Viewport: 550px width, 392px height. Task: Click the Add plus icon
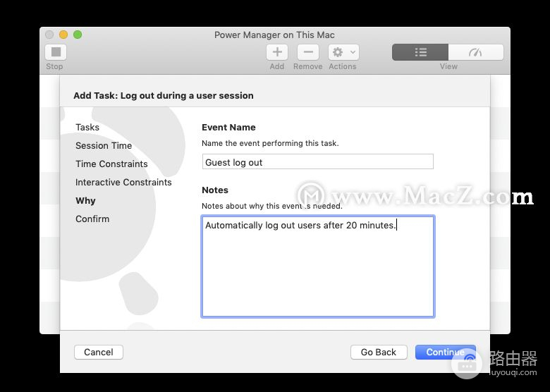(277, 52)
